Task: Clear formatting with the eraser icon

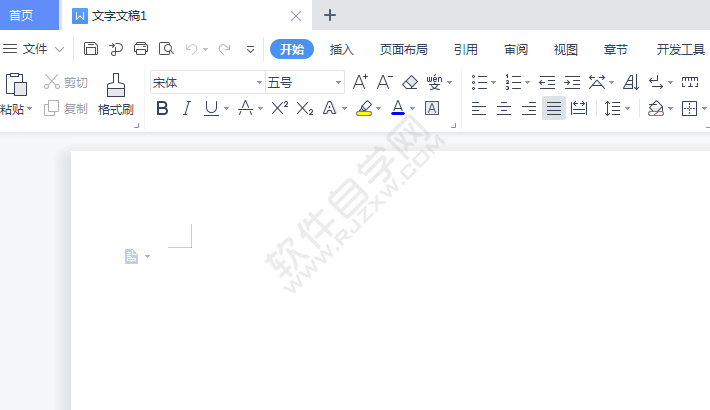Action: (x=410, y=82)
